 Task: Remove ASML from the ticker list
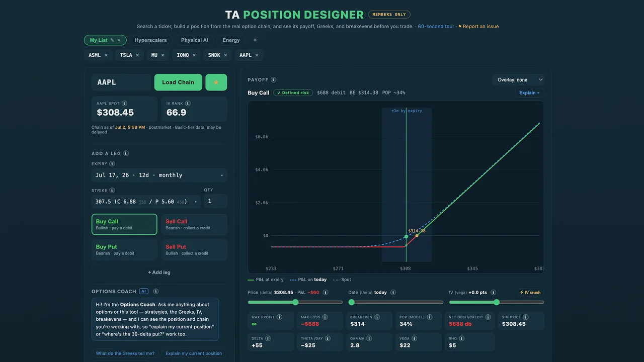[106, 55]
